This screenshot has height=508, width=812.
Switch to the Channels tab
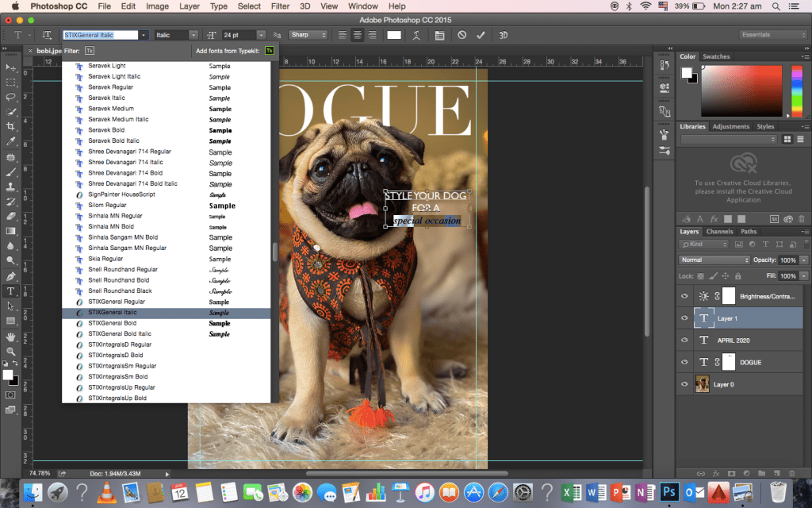tap(719, 232)
